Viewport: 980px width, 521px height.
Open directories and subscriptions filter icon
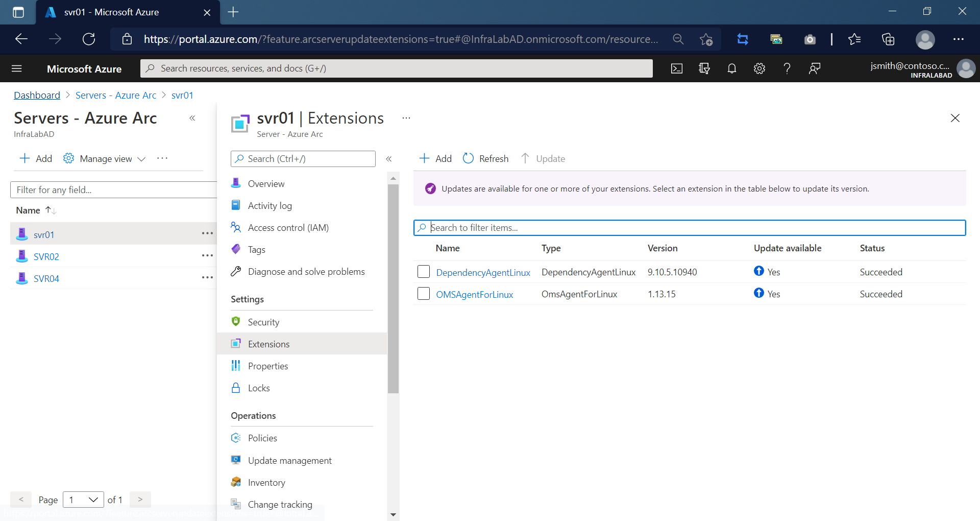pos(704,68)
